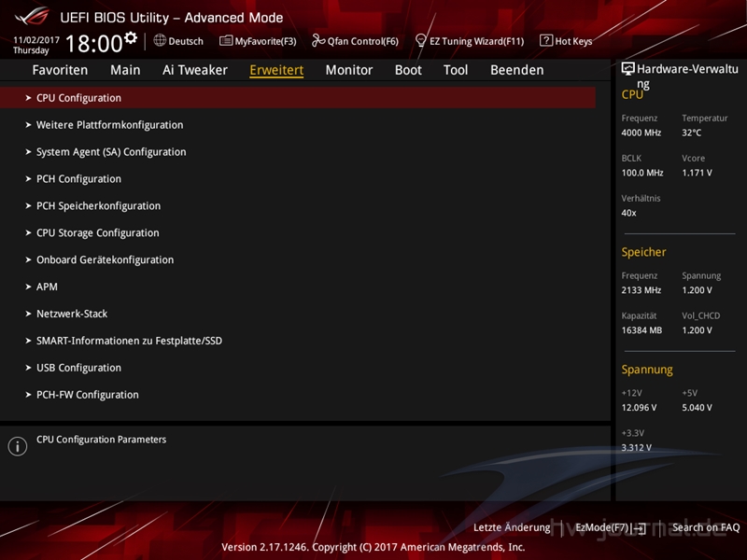This screenshot has height=560, width=747.
Task: Expand Weitere Plattformkonfiguration arrow
Action: (x=28, y=125)
